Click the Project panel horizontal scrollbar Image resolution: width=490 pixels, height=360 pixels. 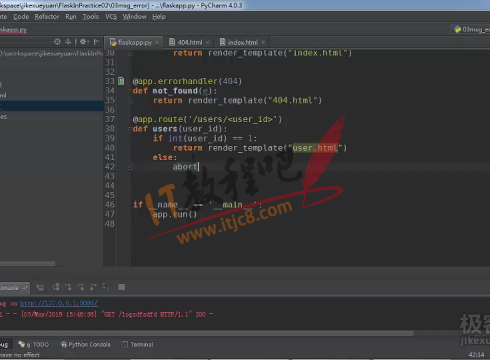pyautogui.click(x=28, y=264)
